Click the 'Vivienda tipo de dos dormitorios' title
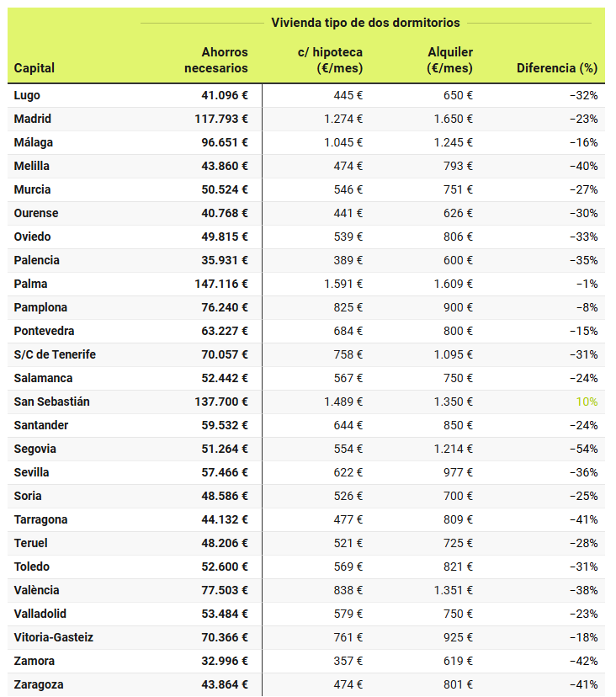616x697 pixels. 365,22
